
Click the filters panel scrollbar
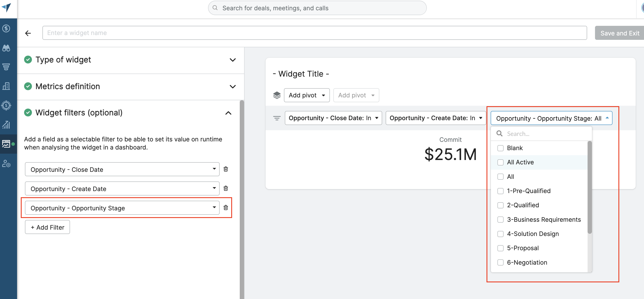[x=242, y=199]
